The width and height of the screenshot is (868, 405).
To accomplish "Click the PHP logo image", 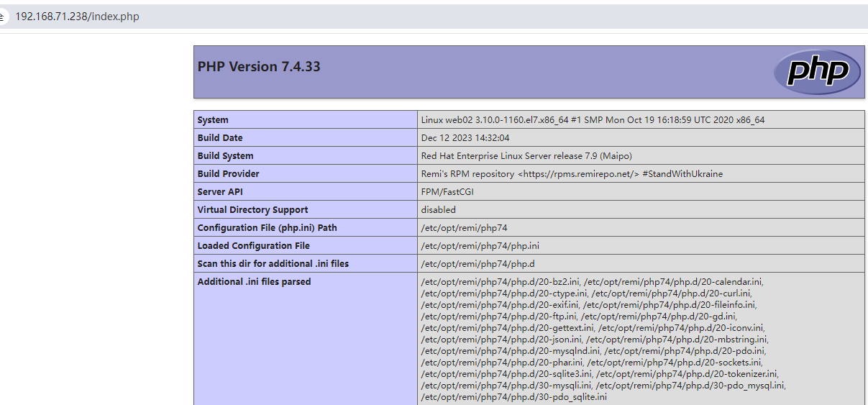I will pyautogui.click(x=816, y=72).
